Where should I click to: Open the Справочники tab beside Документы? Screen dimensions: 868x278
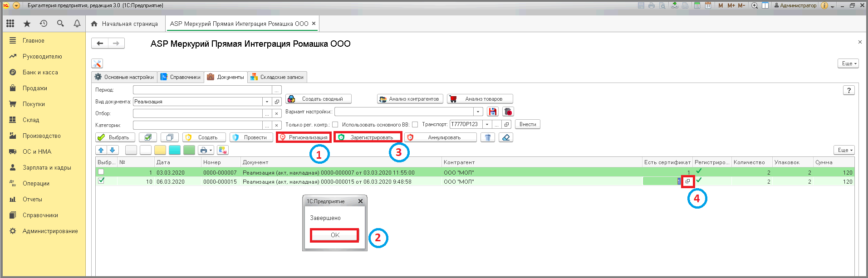(x=181, y=77)
